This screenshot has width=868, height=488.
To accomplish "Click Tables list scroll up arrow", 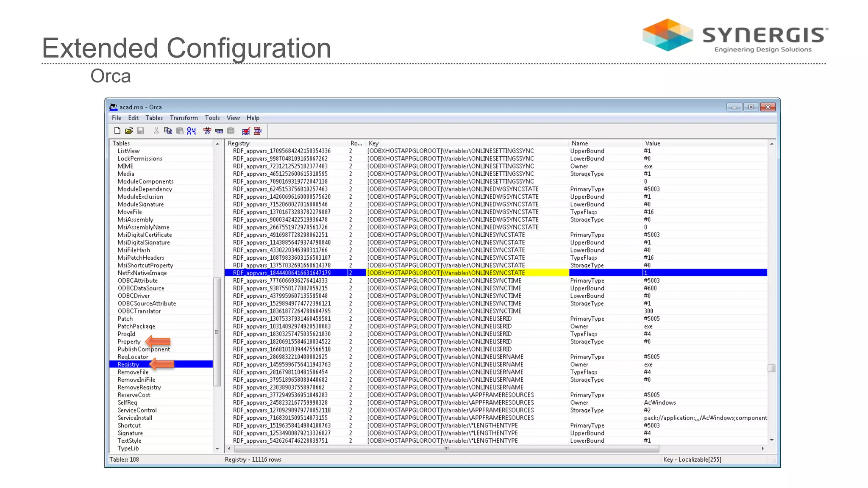I will pos(217,144).
